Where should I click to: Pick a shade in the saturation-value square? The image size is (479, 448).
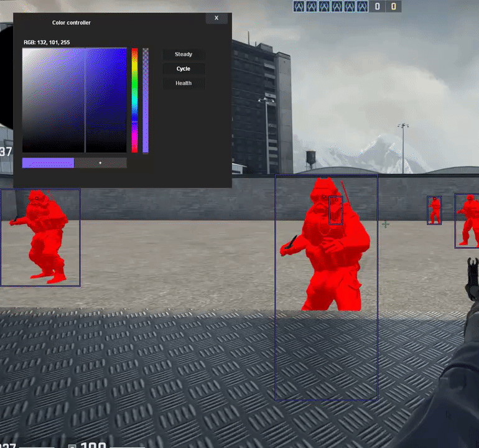coord(75,100)
